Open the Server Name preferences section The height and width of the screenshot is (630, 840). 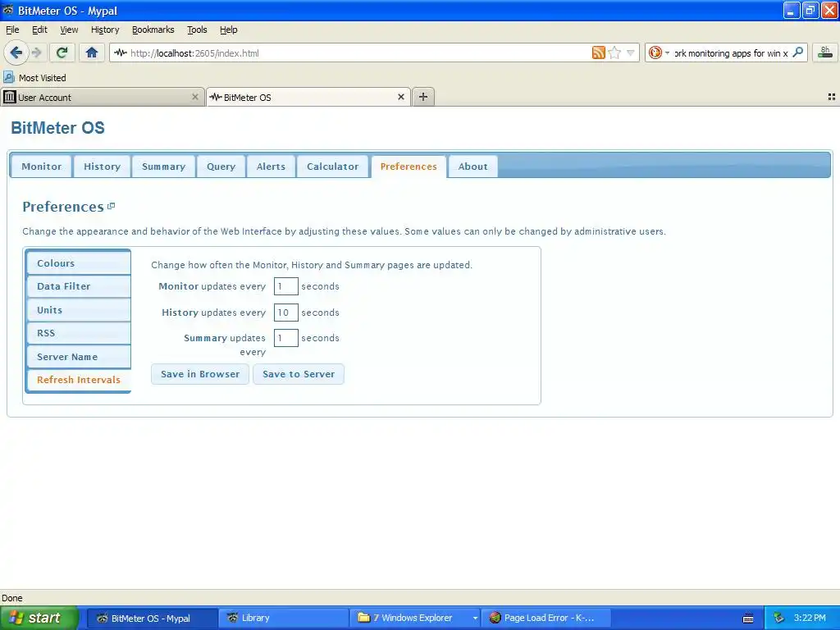tap(78, 356)
